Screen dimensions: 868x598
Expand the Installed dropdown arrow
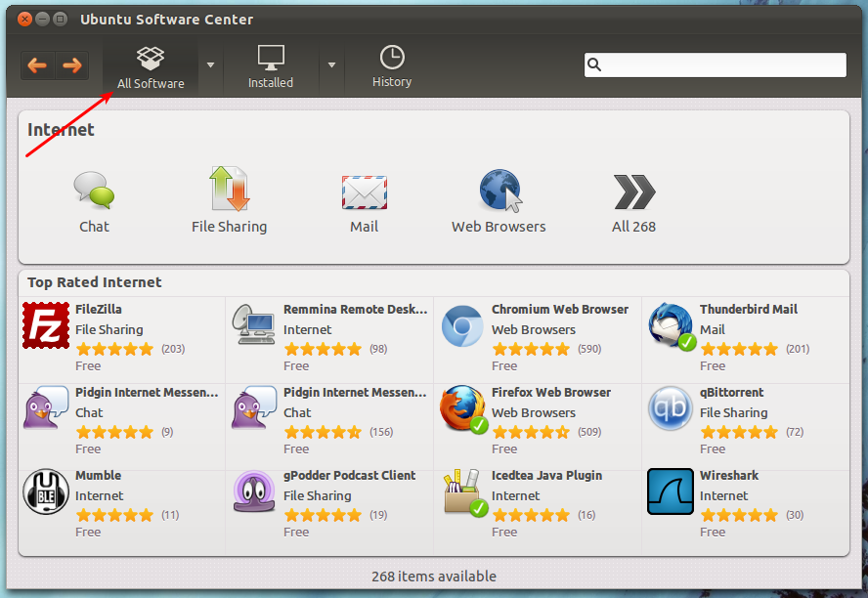(331, 65)
